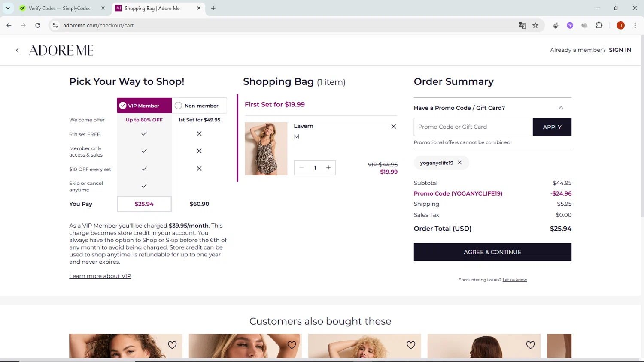Image resolution: width=644 pixels, height=362 pixels.
Task: Open the Lavern product thumbnail
Action: pyautogui.click(x=266, y=149)
